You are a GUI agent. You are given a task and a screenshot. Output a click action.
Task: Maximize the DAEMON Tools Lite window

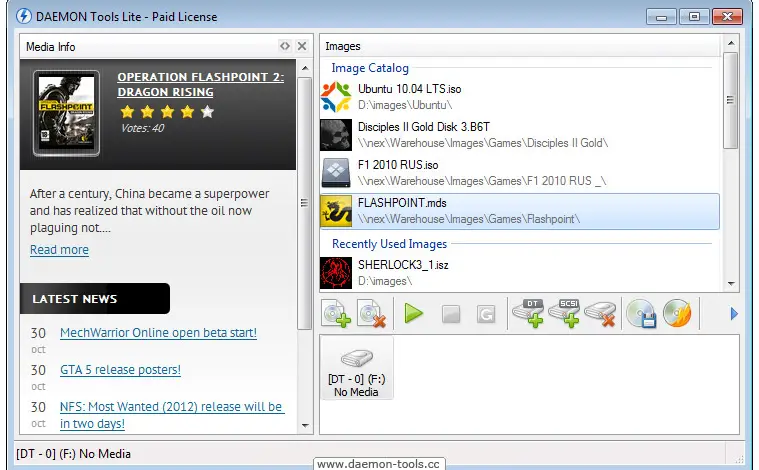694,17
